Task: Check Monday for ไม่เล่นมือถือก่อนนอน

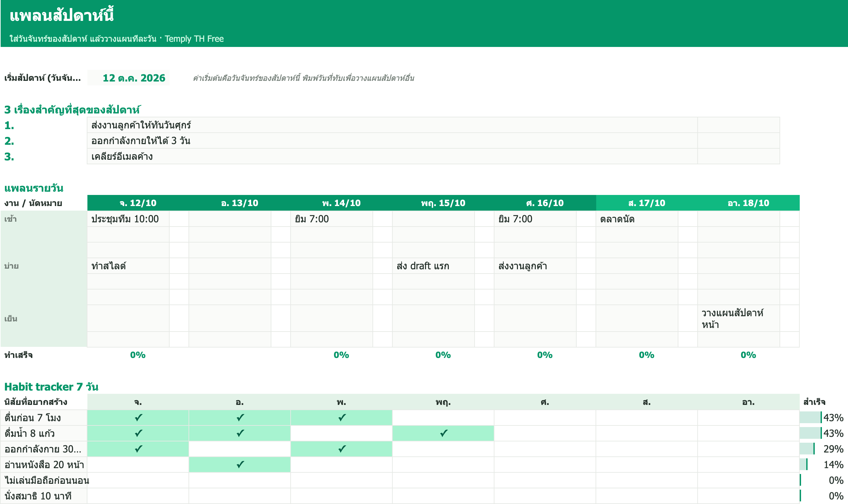Action: click(138, 480)
